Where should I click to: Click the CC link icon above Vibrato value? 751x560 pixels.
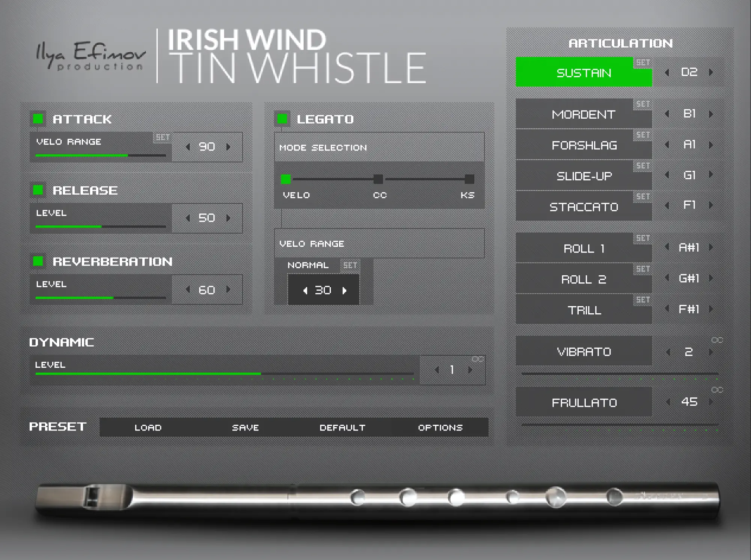coord(717,340)
